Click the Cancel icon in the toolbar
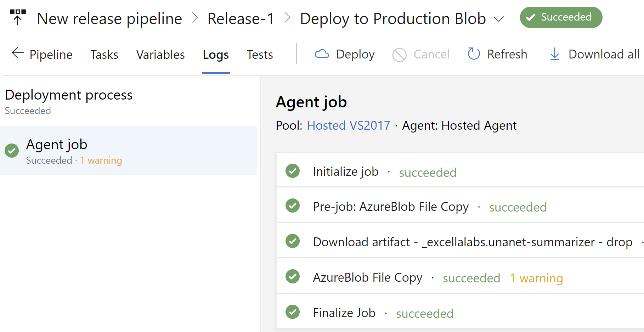This screenshot has height=332, width=644. click(399, 54)
